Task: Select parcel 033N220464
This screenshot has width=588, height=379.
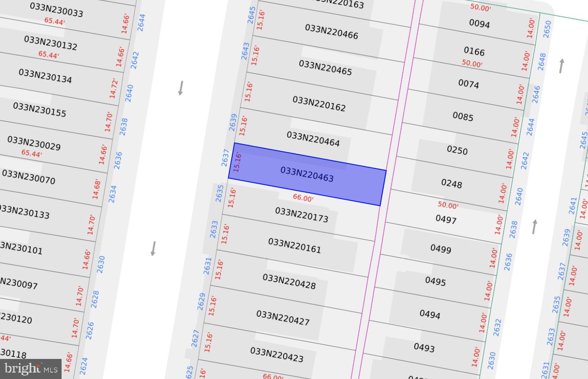Action: (313, 139)
